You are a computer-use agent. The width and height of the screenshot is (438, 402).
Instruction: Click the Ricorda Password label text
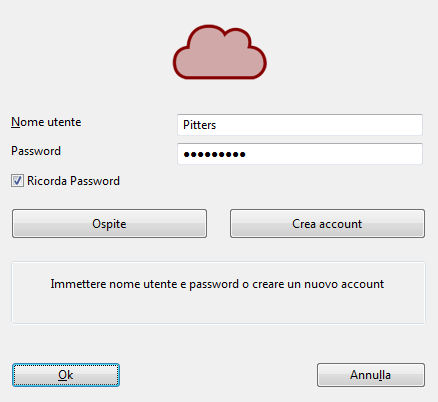click(73, 181)
